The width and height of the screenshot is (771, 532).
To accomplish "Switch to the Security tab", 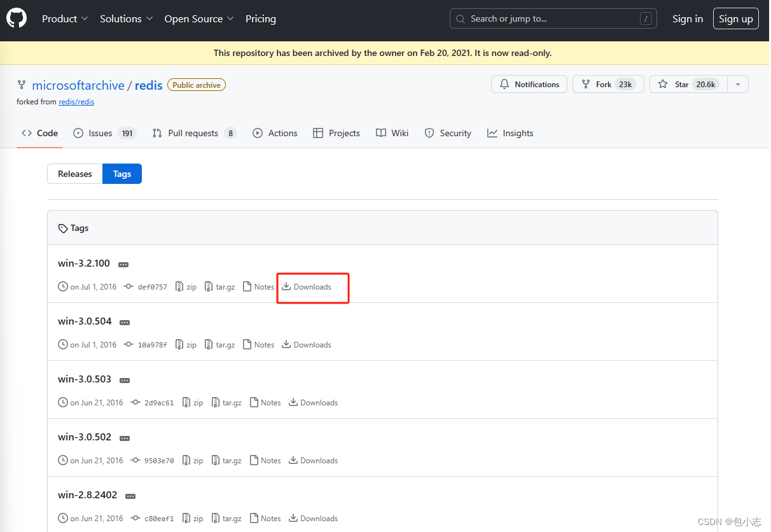I will click(x=448, y=133).
